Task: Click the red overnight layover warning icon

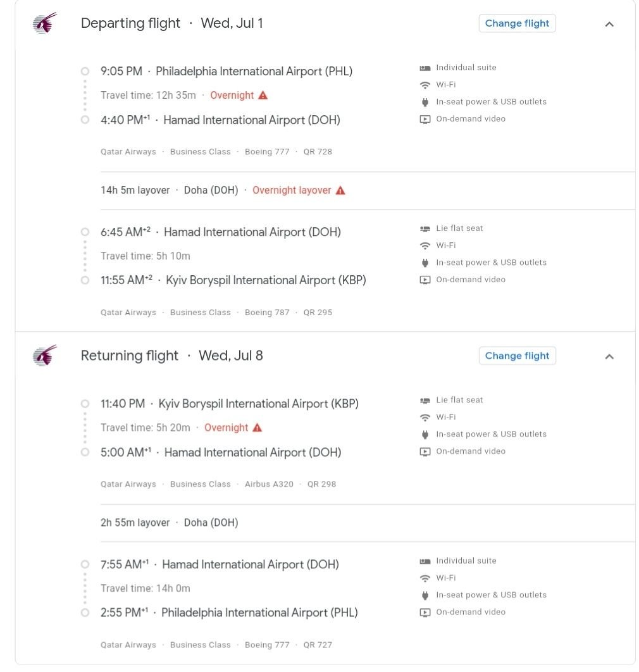Action: (x=340, y=190)
